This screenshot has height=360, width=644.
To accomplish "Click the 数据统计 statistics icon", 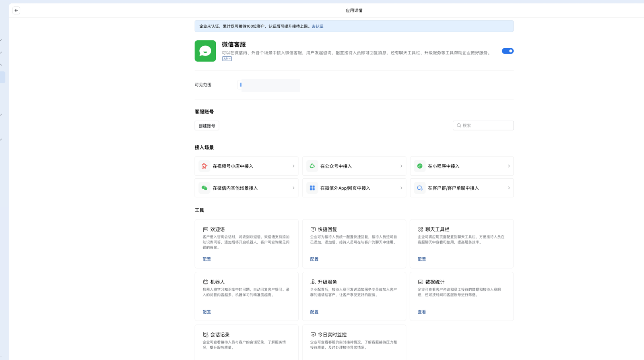I will coord(420,282).
